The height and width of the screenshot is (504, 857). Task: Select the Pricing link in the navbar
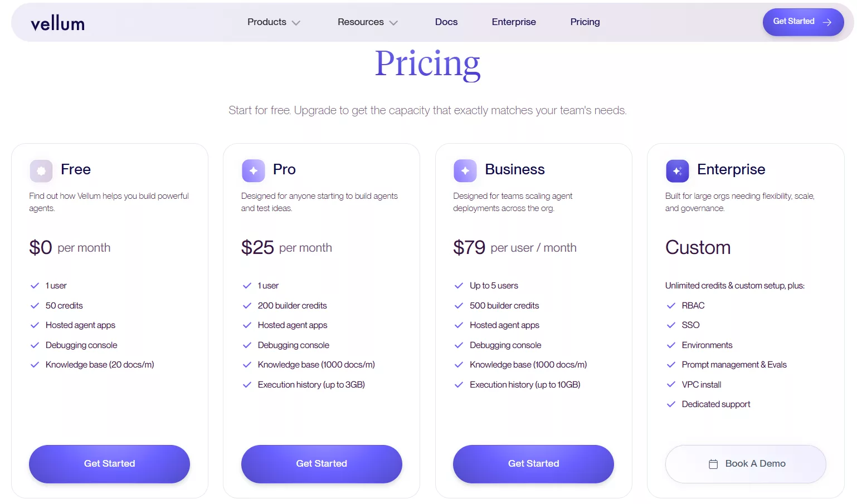point(585,22)
